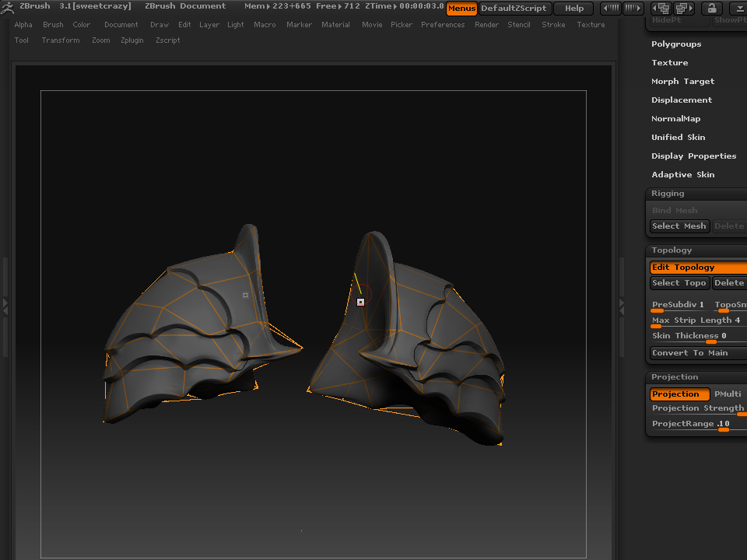Open the Zscript menu

[168, 40]
